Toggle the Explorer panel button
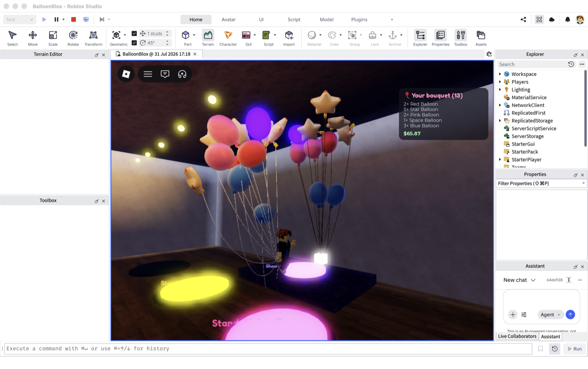Image resolution: width=588 pixels, height=369 pixels. coord(420,38)
